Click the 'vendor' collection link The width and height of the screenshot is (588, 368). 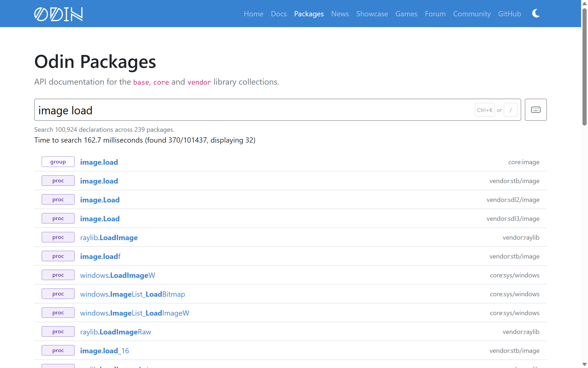tap(199, 82)
